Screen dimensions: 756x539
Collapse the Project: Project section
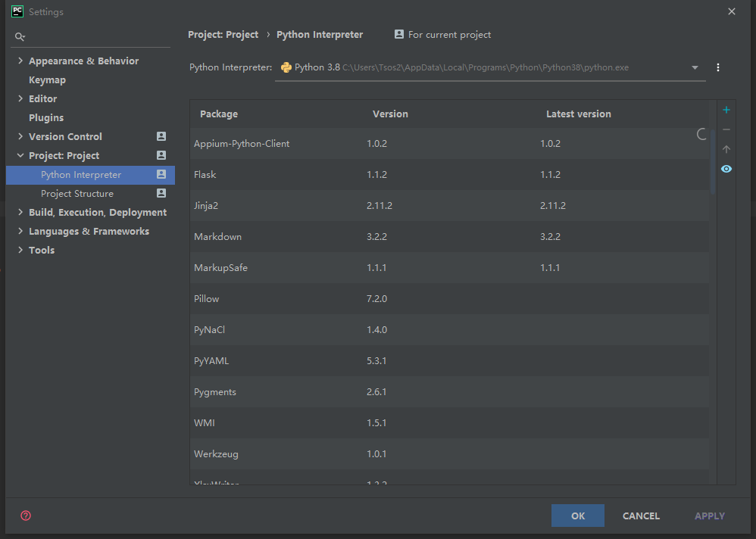coord(20,155)
